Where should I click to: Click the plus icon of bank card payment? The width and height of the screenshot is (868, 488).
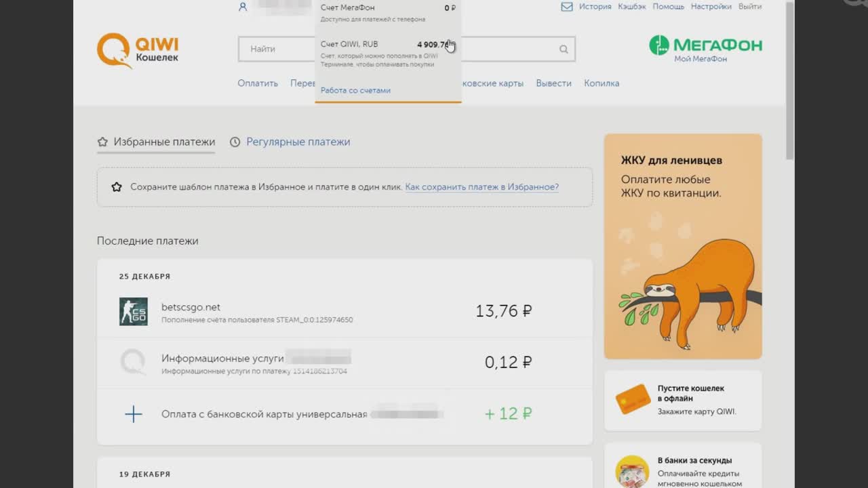tap(134, 414)
